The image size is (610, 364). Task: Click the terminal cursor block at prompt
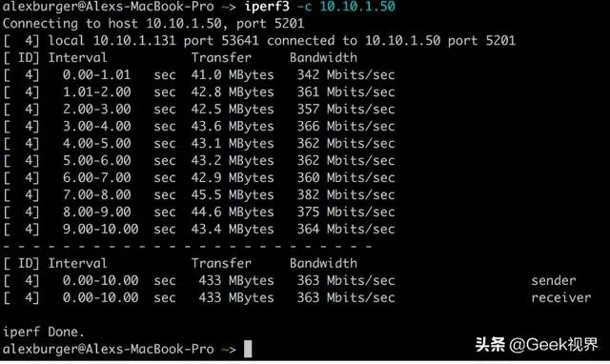(248, 349)
